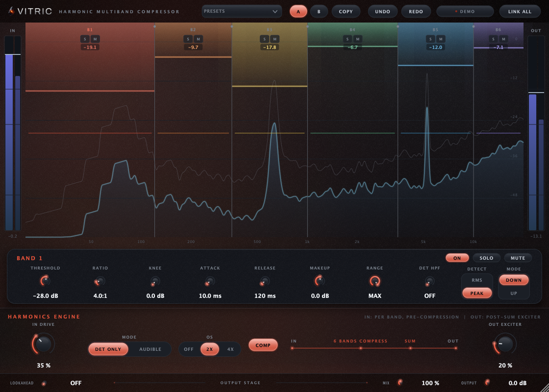Viewport: 549px width, 392px height.
Task: Click the Redo button
Action: coord(416,12)
